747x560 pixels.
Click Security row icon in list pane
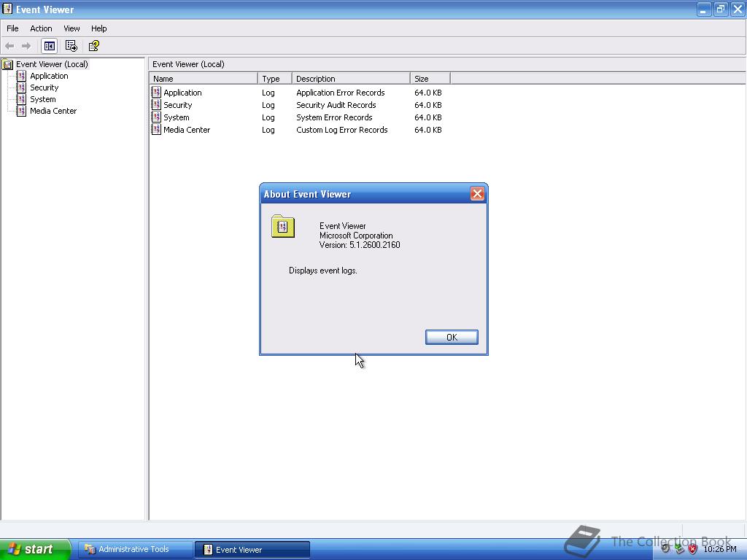(x=156, y=104)
